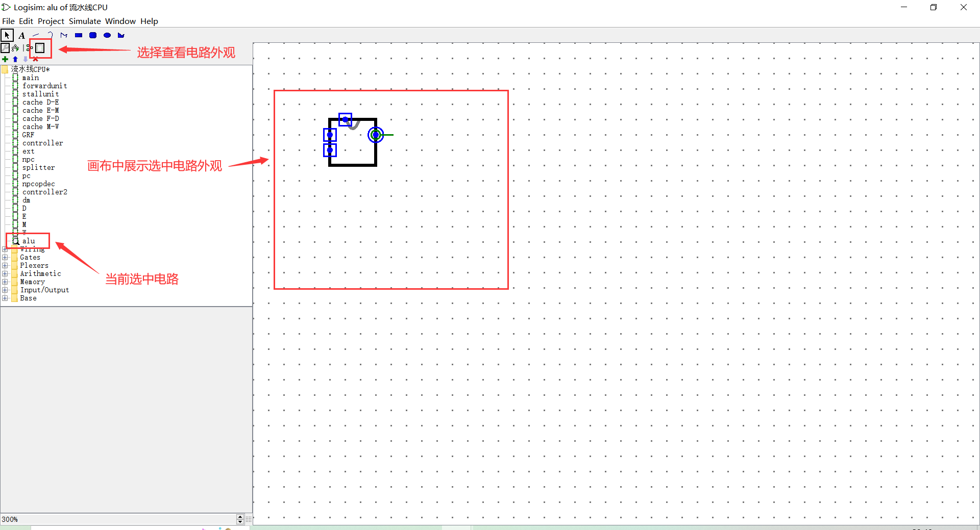Show the project toolbox wrench icon
Screen dimensions: 980x530
(5, 48)
